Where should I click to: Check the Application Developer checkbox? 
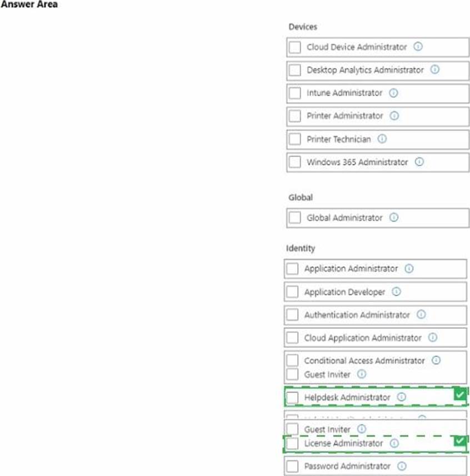tap(293, 292)
